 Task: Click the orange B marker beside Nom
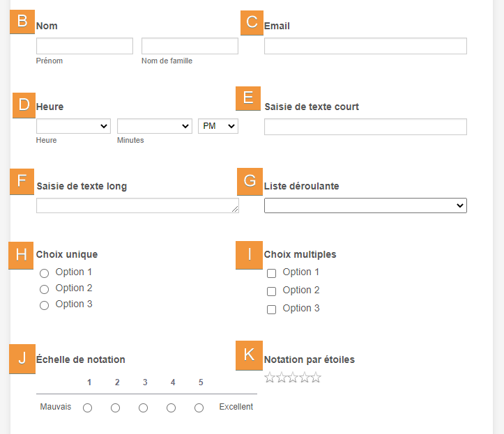point(22,22)
